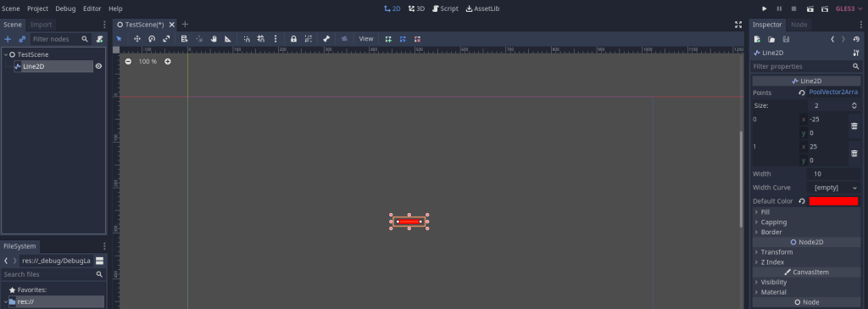Select the Rotate Mode tool

point(152,39)
